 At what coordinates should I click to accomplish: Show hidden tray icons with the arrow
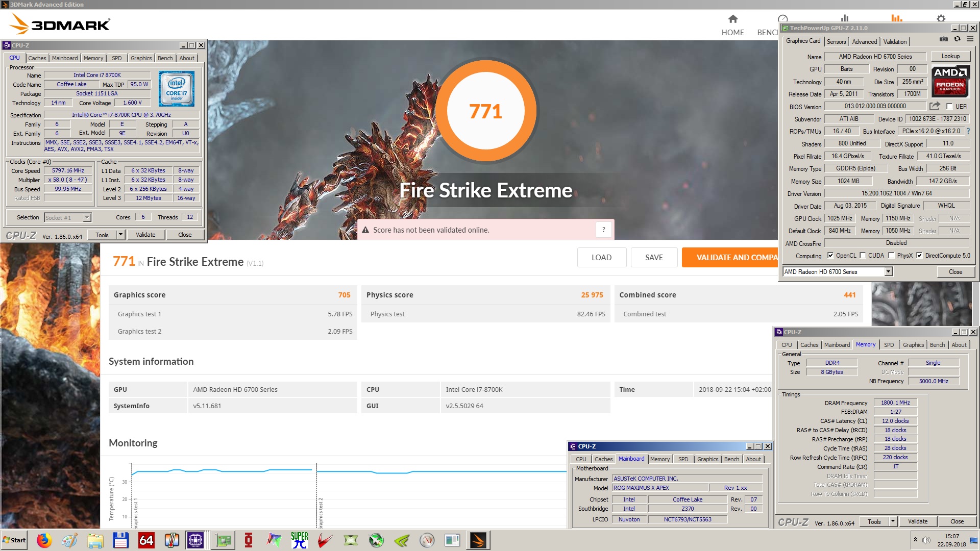point(915,539)
